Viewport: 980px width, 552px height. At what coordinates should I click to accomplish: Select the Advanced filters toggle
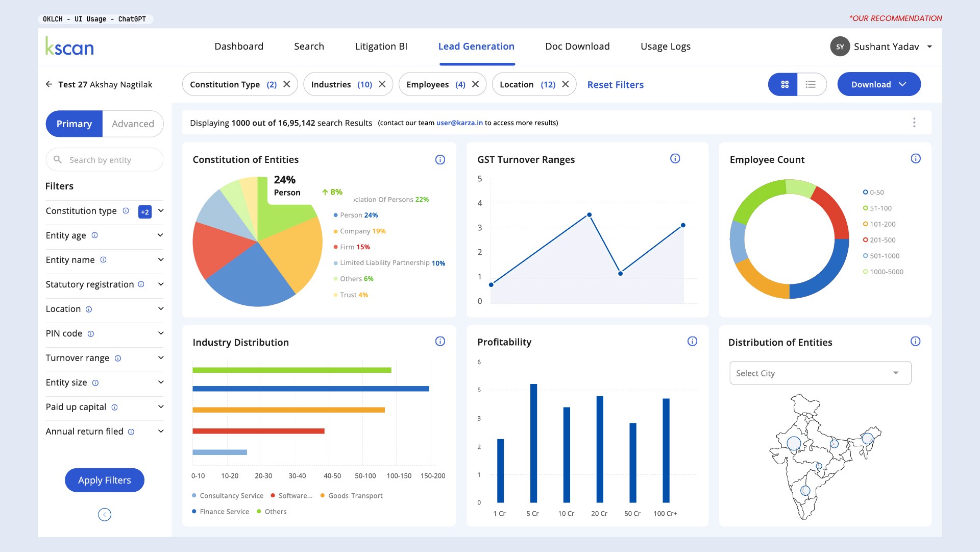point(133,124)
